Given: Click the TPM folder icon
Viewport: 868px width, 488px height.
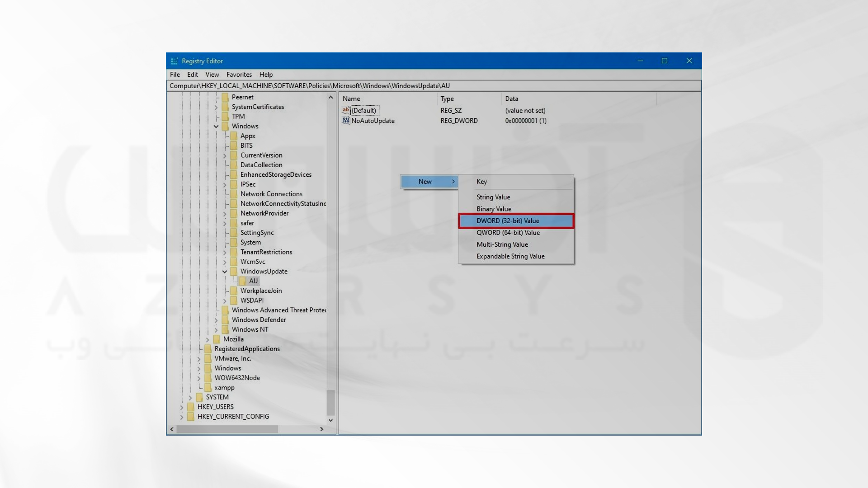Looking at the screenshot, I should [226, 117].
